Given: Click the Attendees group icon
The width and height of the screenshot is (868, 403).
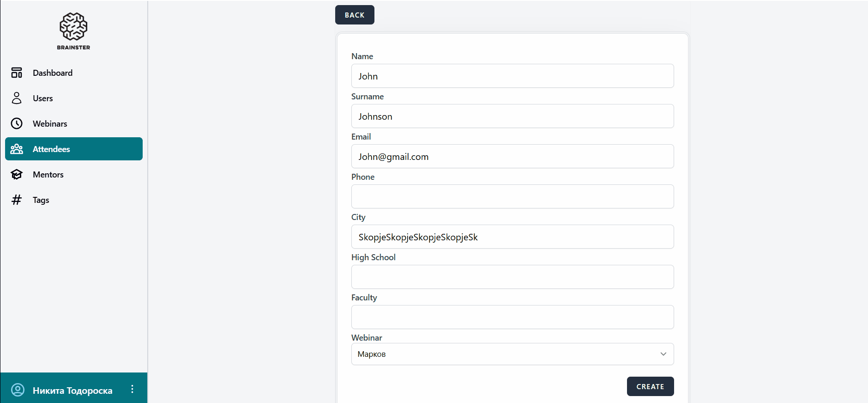Looking at the screenshot, I should (x=17, y=149).
